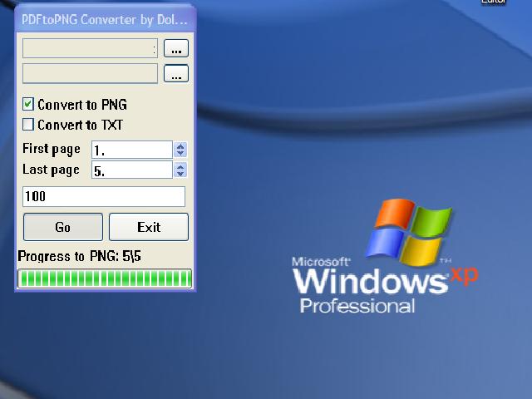Decrease the Last page value with down arrow

pos(180,174)
